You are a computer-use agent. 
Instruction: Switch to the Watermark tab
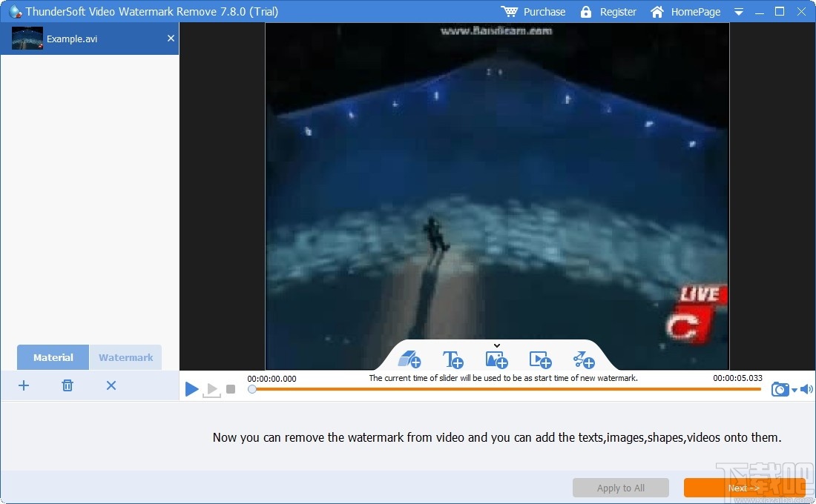click(126, 357)
